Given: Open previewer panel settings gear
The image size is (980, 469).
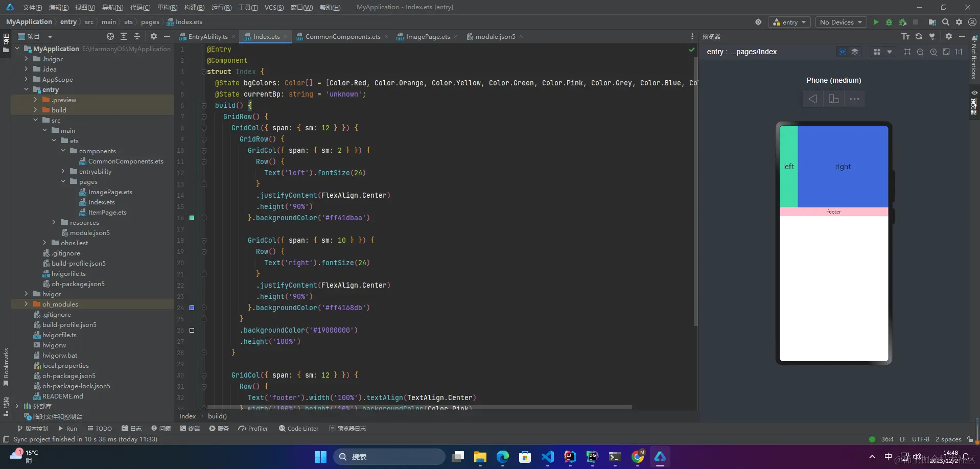Looking at the screenshot, I should click(x=949, y=36).
